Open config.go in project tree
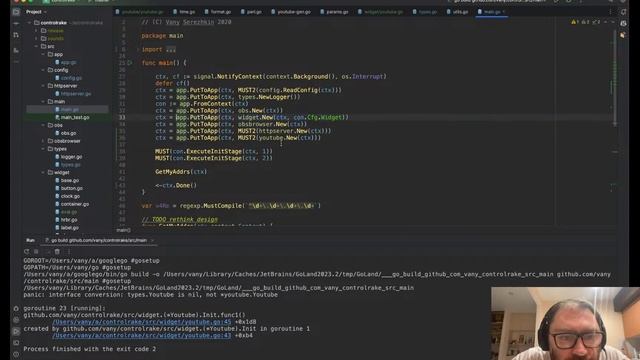 tap(71, 78)
